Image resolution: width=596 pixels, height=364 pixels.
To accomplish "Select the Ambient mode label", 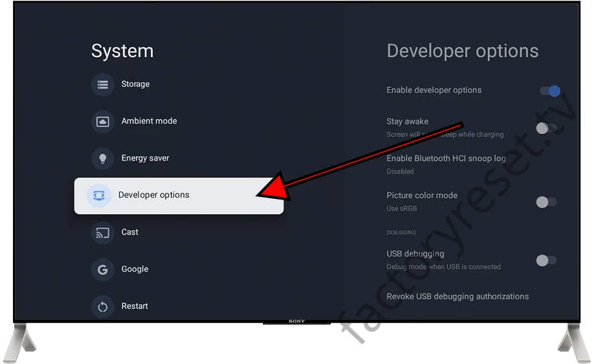I will (149, 121).
